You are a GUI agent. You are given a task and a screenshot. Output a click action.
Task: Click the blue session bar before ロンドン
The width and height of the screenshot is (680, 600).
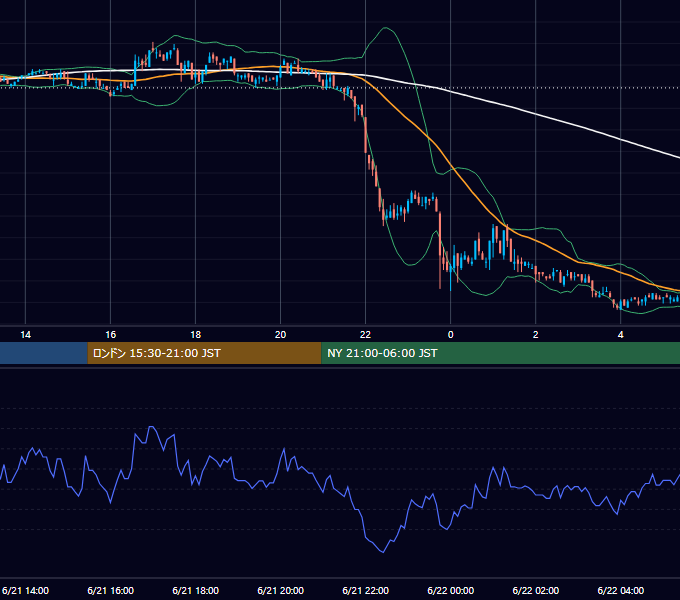tap(44, 353)
